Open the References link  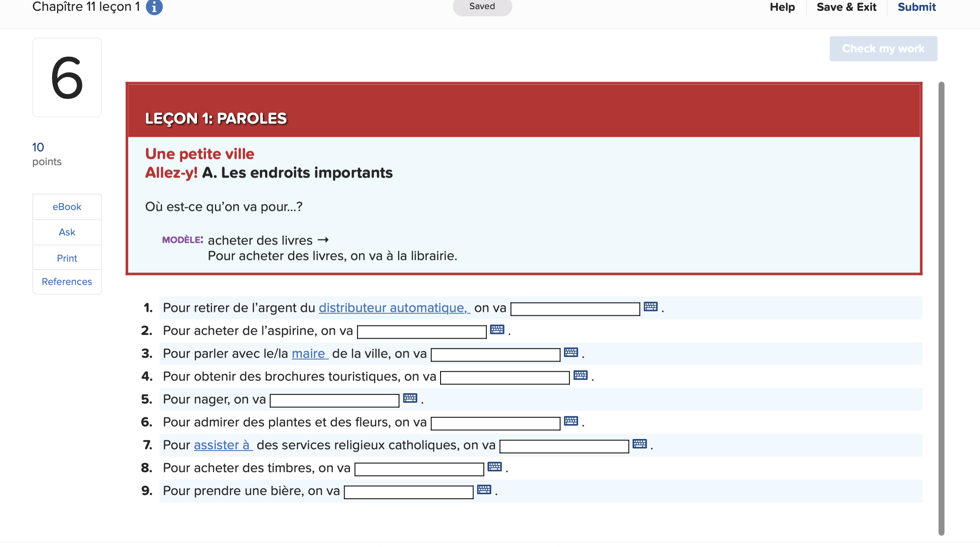(x=67, y=282)
